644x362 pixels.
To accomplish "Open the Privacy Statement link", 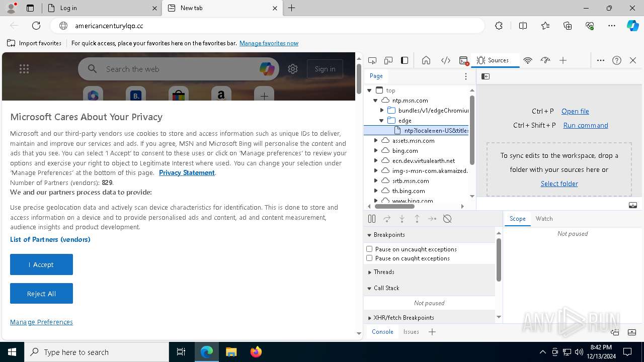I will pos(187,172).
